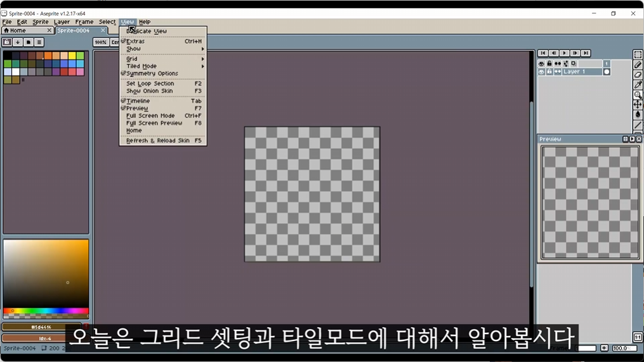644x362 pixels.
Task: Select the Pencil tool
Action: (x=638, y=65)
